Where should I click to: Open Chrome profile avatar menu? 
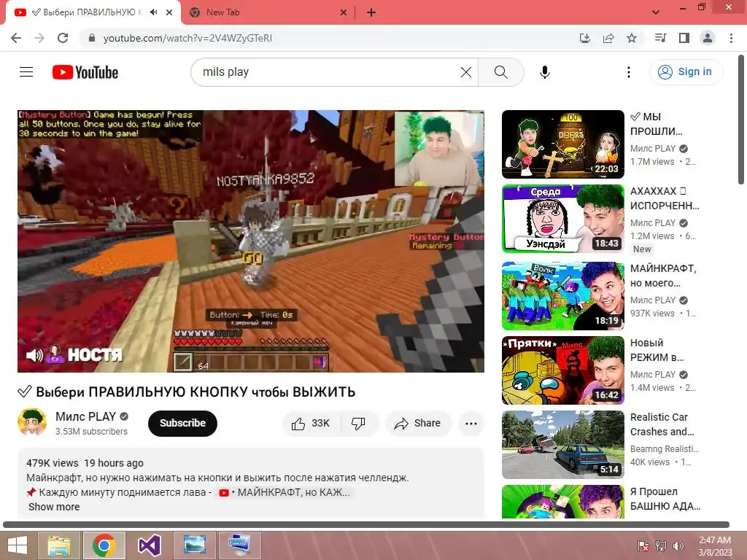pos(708,38)
